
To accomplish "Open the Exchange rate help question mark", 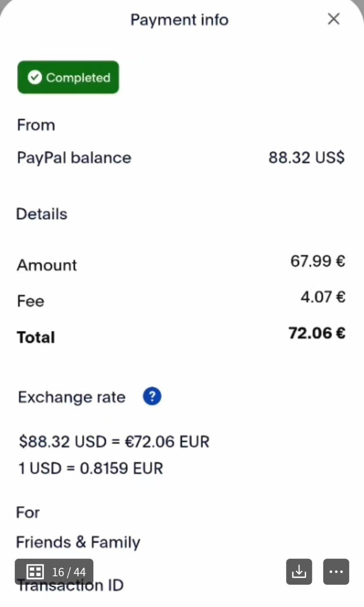I will (x=152, y=396).
